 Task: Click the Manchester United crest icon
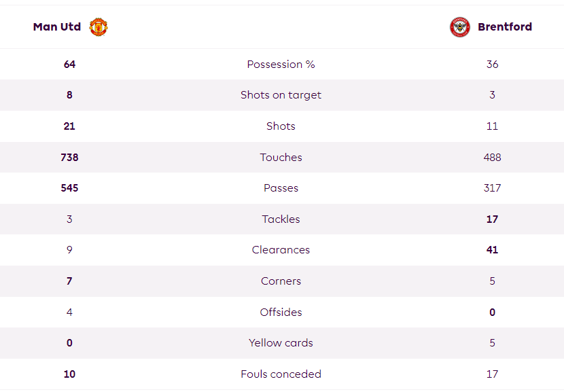99,27
